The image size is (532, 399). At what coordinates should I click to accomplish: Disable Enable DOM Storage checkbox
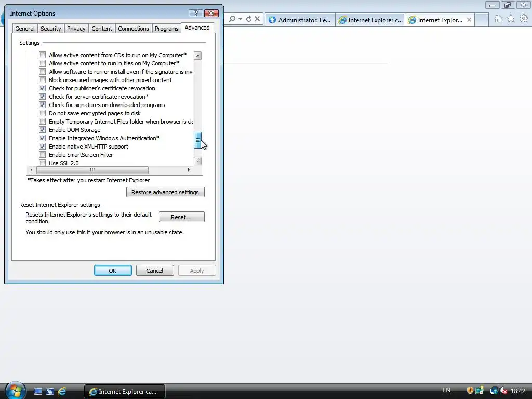pyautogui.click(x=42, y=129)
